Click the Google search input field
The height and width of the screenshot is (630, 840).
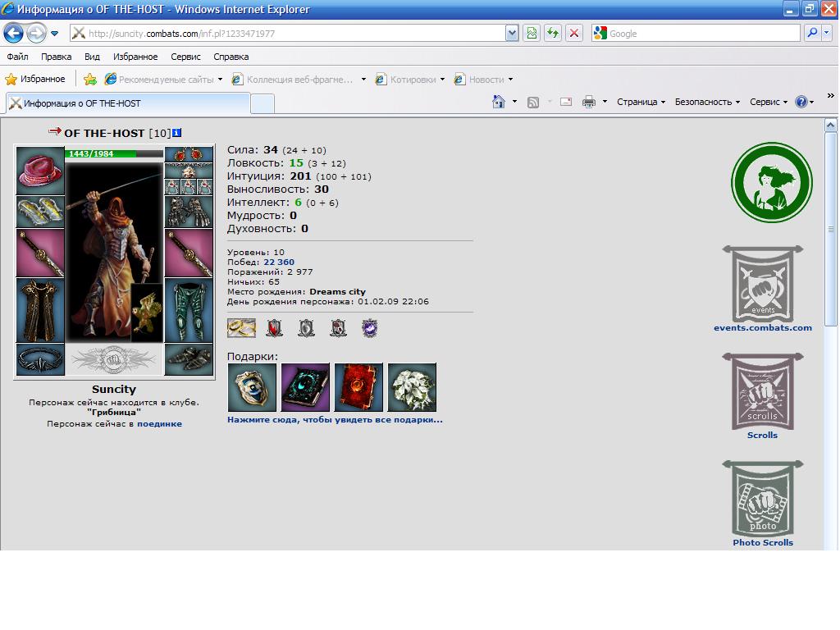coord(703,33)
